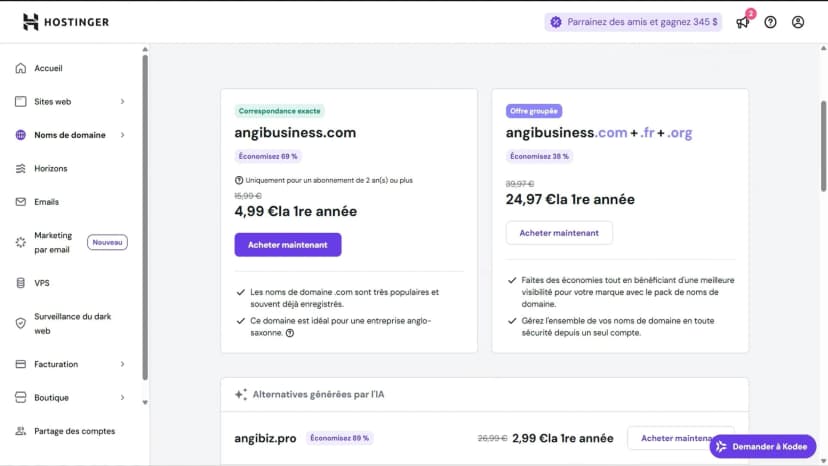Open the help question mark icon
This screenshot has height=466, width=828.
click(770, 22)
